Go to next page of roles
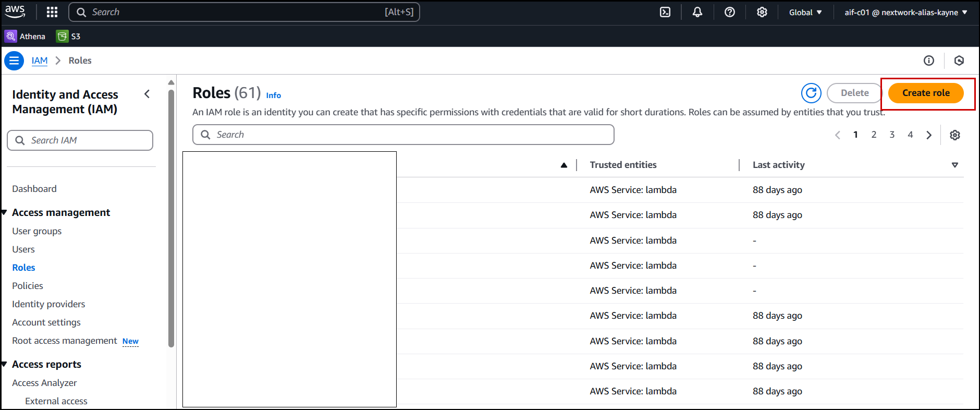Viewport: 980px width, 410px height. click(x=929, y=135)
